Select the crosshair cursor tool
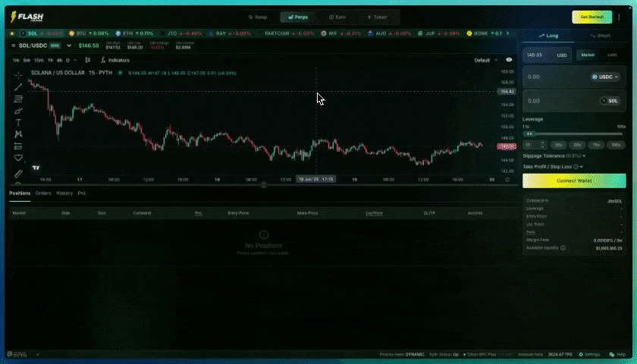637x364 pixels. point(19,75)
